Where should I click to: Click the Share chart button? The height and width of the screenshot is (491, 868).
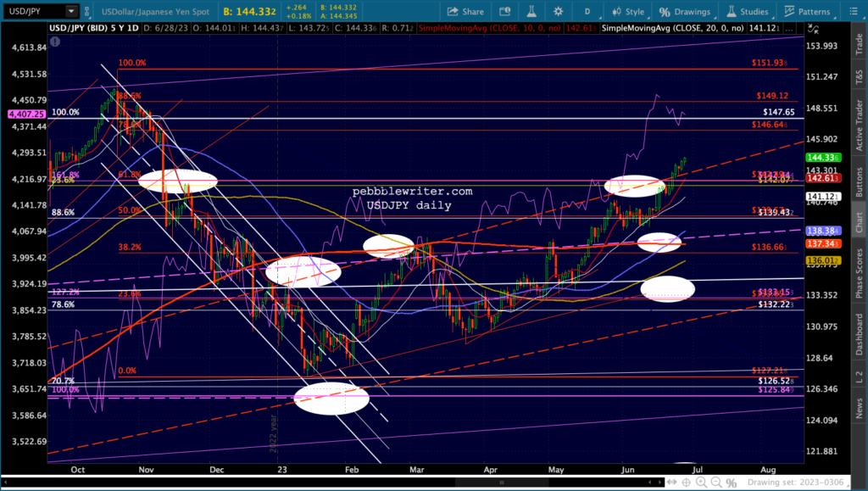[x=465, y=12]
